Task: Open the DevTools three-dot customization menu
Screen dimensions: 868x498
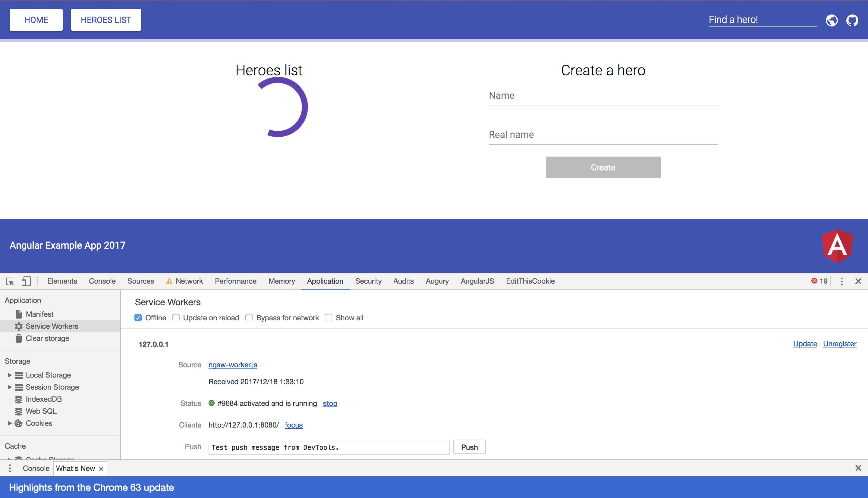Action: (842, 281)
